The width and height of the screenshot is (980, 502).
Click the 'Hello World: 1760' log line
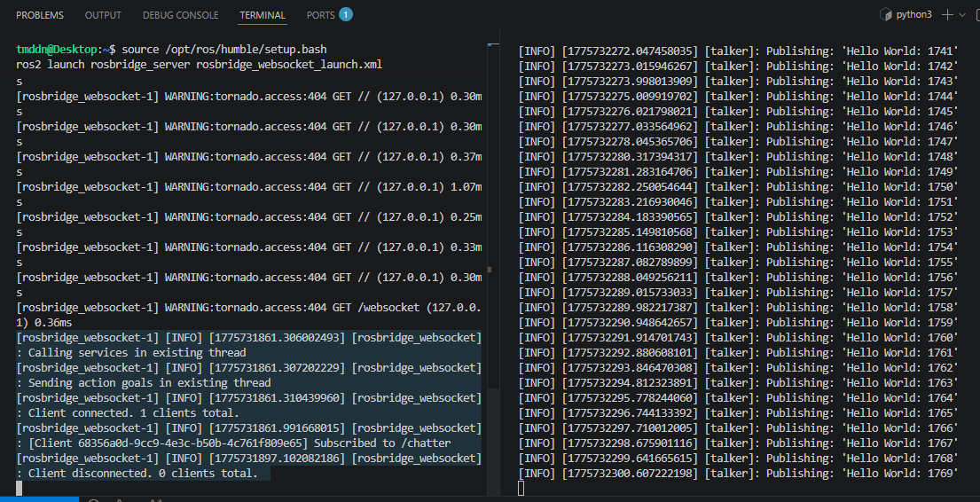click(x=738, y=338)
